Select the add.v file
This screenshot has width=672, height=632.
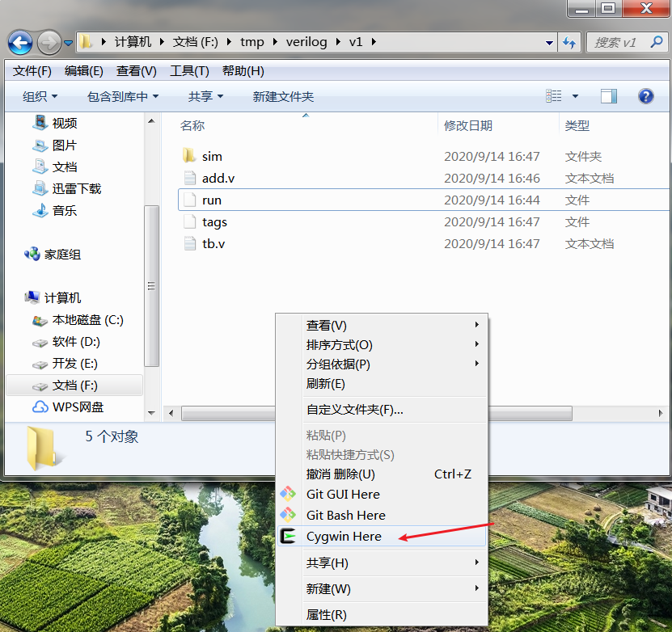tap(218, 178)
